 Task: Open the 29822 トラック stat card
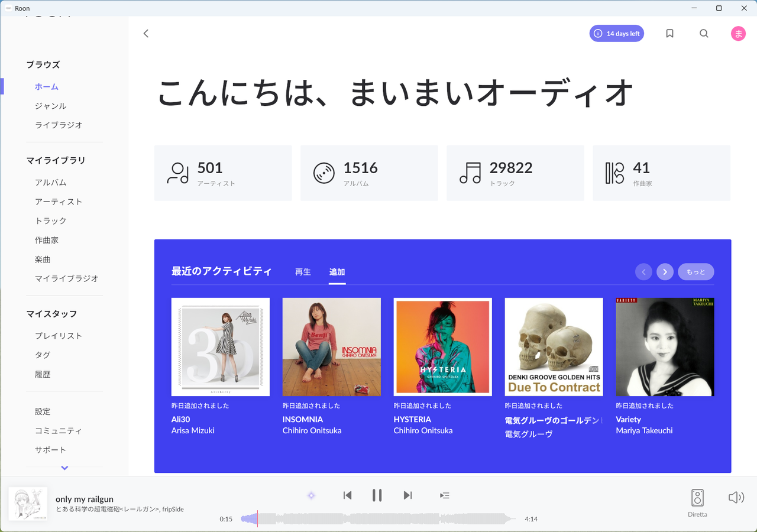(x=515, y=173)
